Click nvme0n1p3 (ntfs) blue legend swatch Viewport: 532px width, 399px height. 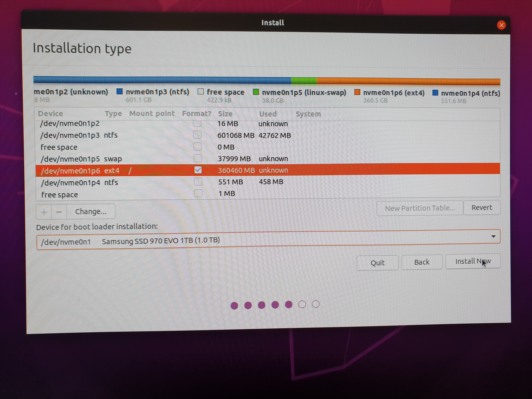click(120, 91)
